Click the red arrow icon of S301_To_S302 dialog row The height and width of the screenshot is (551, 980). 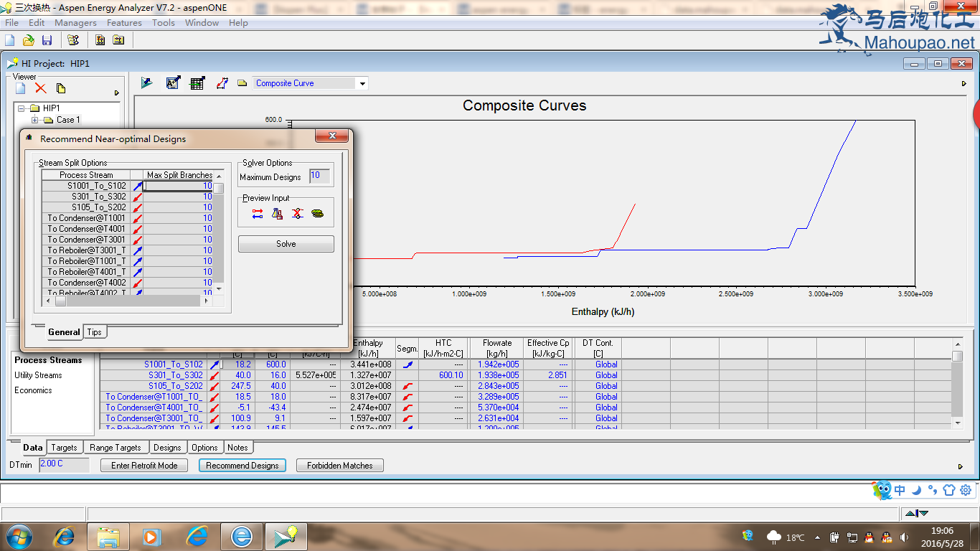tap(137, 197)
